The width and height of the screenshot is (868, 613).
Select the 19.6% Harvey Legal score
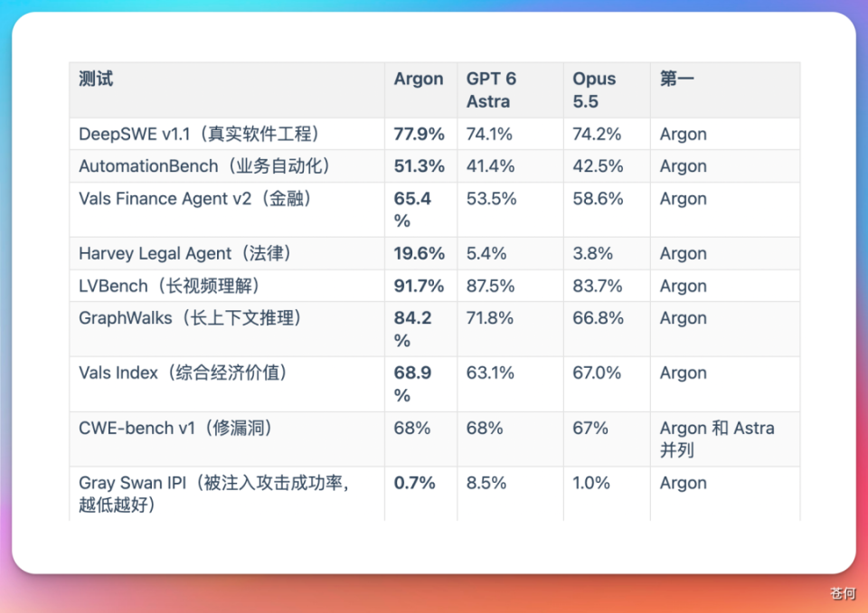point(419,253)
